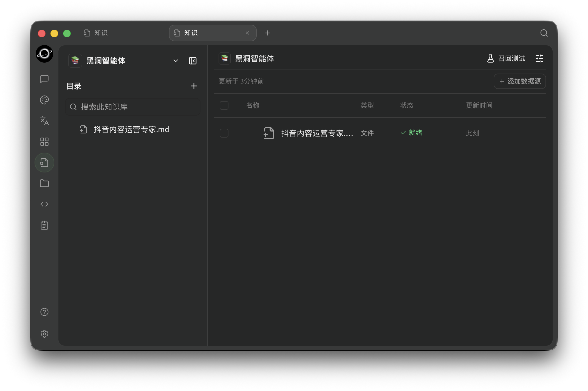This screenshot has height=391, width=588.
Task: Click the 添加数据源 button
Action: pos(520,81)
